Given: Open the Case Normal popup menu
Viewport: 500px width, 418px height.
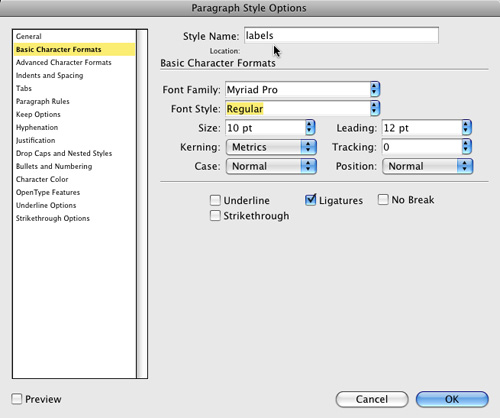Looking at the screenshot, I should (x=271, y=166).
